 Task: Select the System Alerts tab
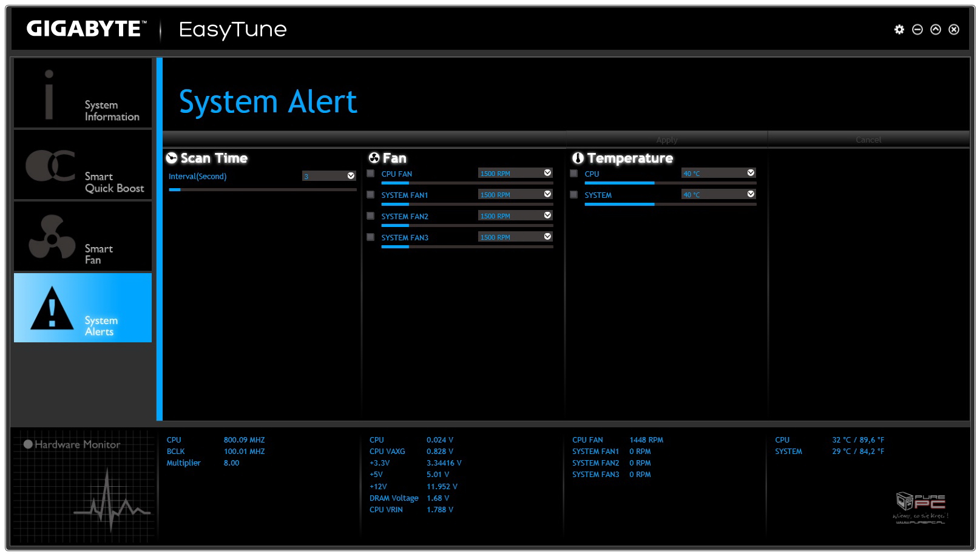pos(83,308)
